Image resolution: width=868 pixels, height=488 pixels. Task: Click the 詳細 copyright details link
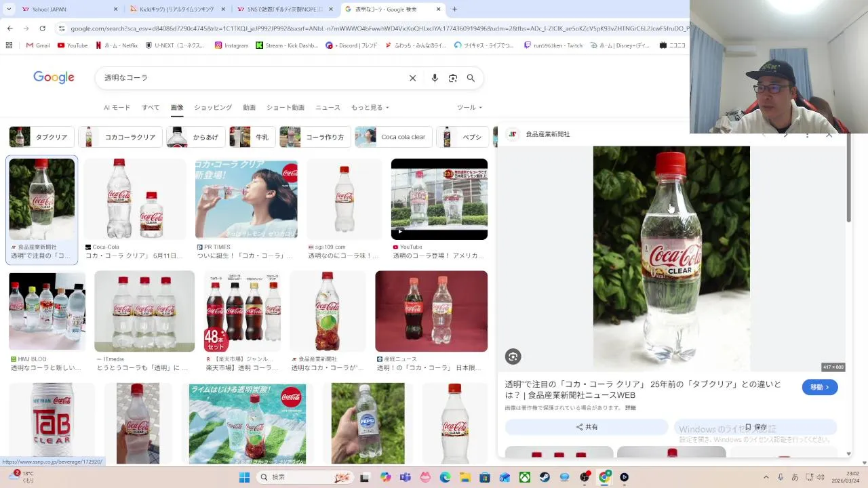coord(631,408)
